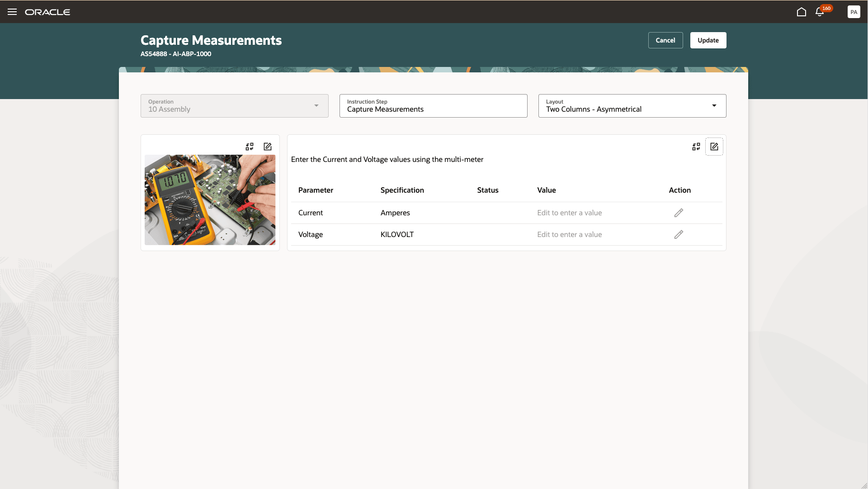This screenshot has width=868, height=489.
Task: Click the multi-meter image thumbnail
Action: (x=210, y=200)
